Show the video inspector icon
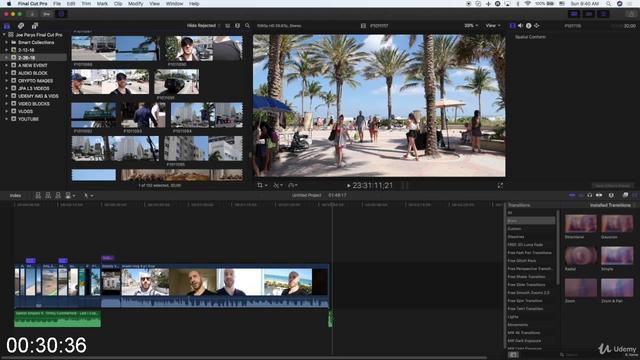640x360 pixels. coord(513,26)
